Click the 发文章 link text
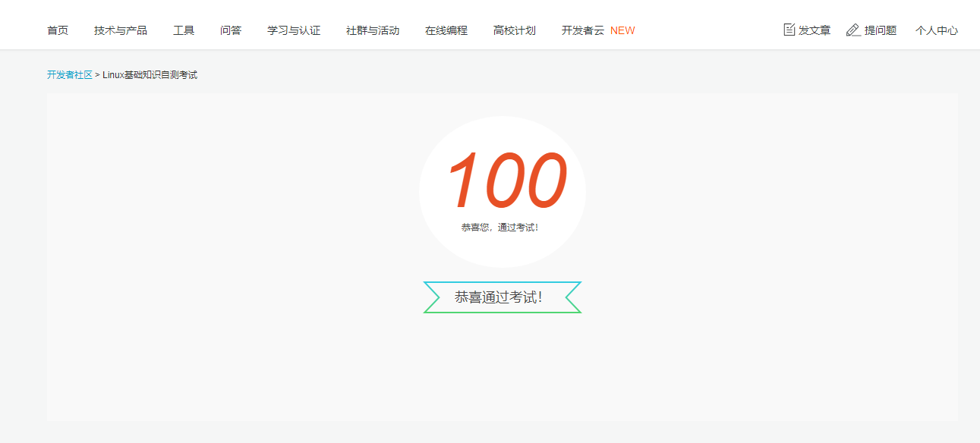Screen dimensions: 980x443 pyautogui.click(x=815, y=30)
